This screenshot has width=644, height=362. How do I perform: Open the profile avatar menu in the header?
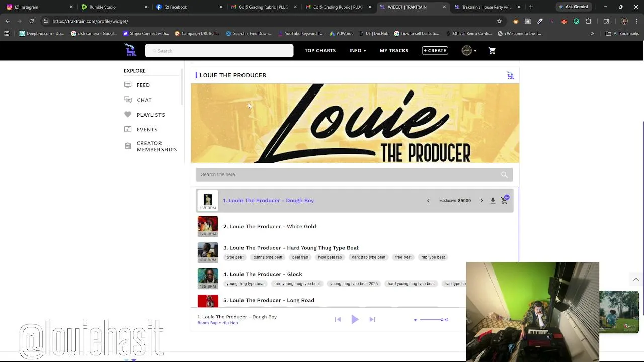(x=469, y=50)
